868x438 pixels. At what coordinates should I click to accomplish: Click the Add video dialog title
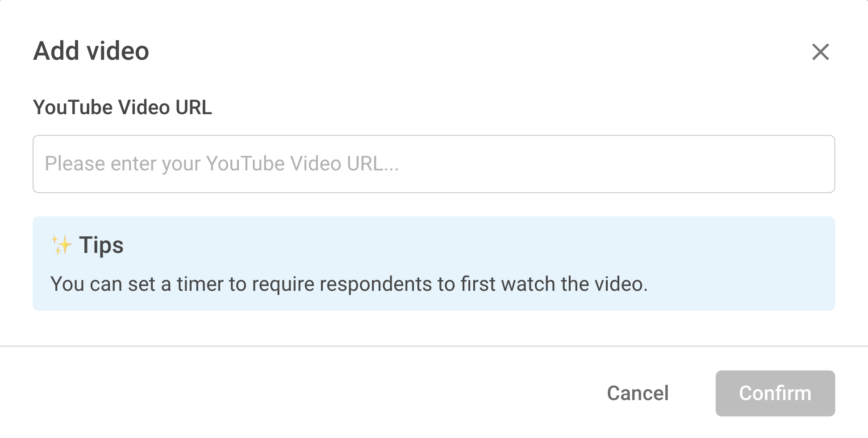pyautogui.click(x=92, y=51)
